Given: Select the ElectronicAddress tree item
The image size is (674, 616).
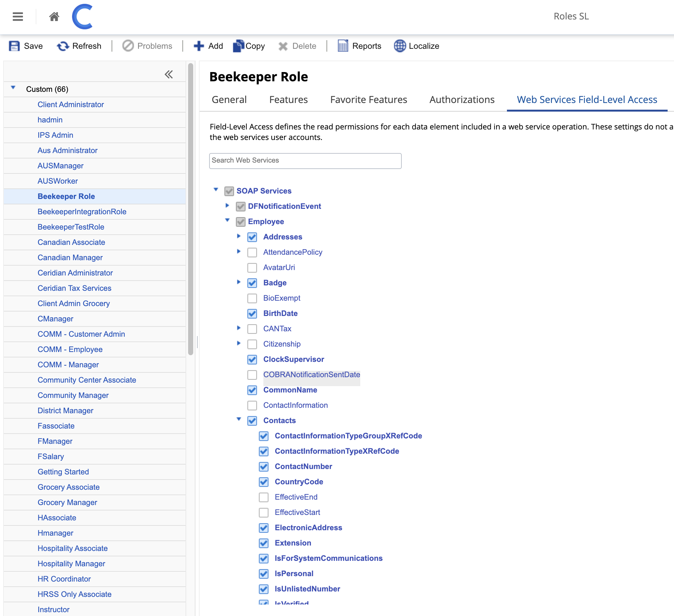Looking at the screenshot, I should [x=308, y=528].
